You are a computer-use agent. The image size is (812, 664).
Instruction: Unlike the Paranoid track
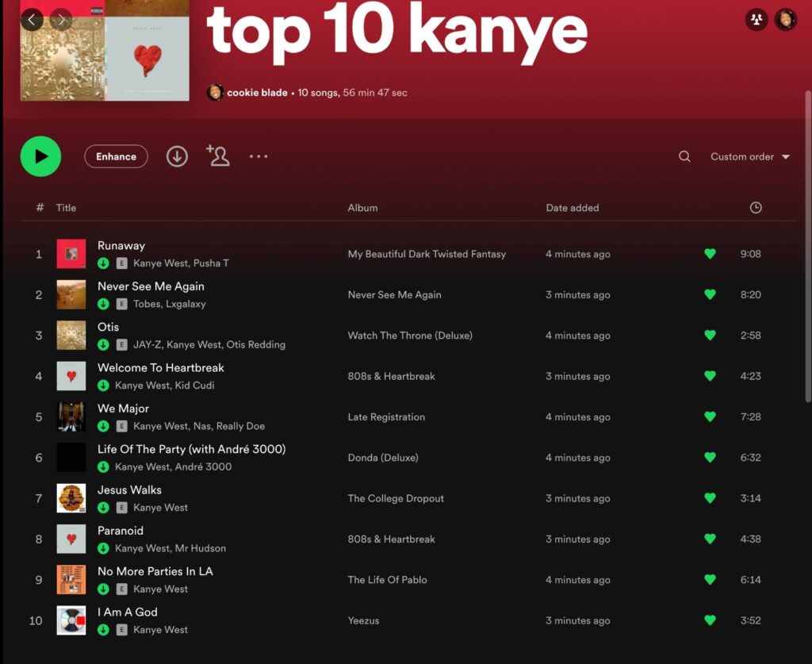point(710,539)
